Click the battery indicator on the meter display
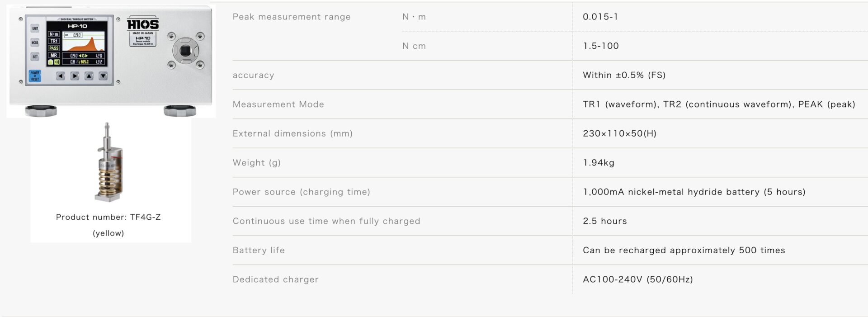 [51, 62]
